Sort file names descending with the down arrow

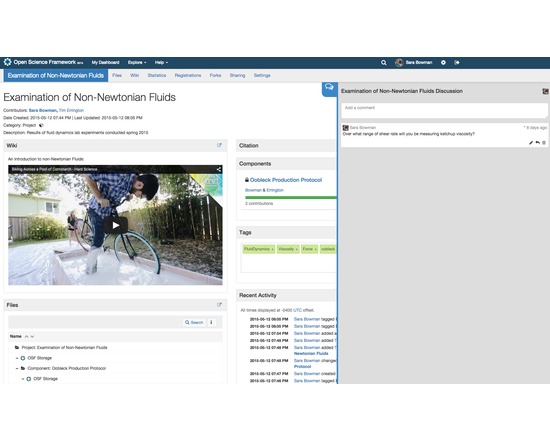click(32, 336)
